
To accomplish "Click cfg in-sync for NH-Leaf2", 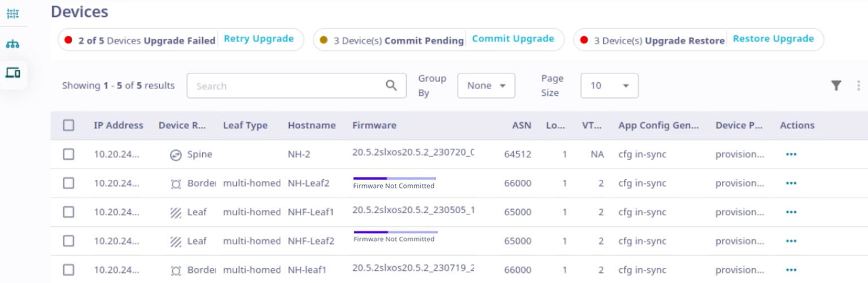I will coord(642,183).
